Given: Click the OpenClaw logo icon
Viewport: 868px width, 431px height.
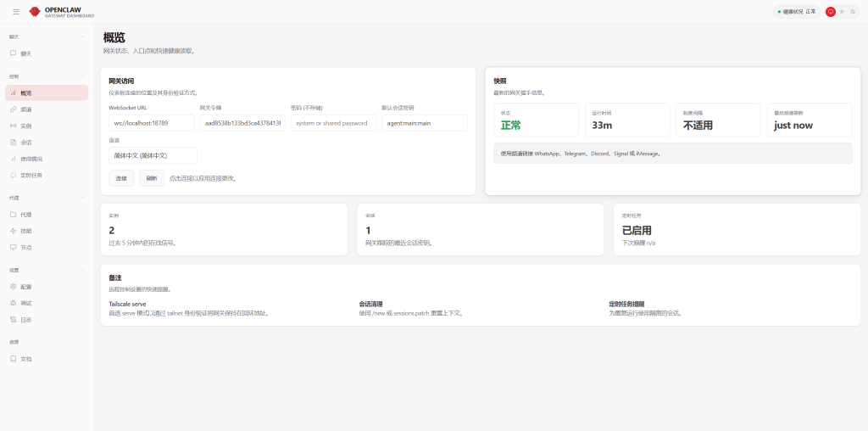Looking at the screenshot, I should (35, 12).
